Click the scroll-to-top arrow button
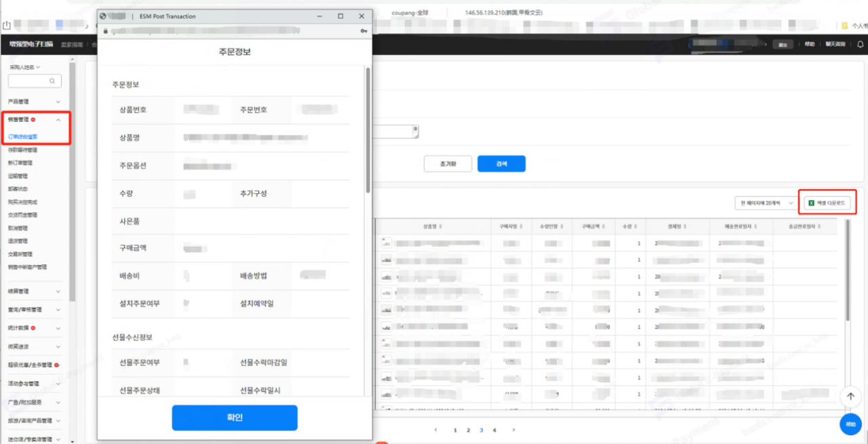The image size is (868, 444). (850, 397)
